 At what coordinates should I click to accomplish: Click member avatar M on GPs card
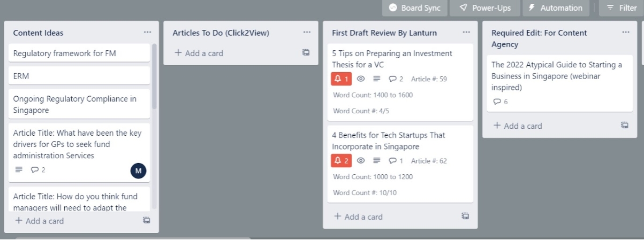pos(138,170)
